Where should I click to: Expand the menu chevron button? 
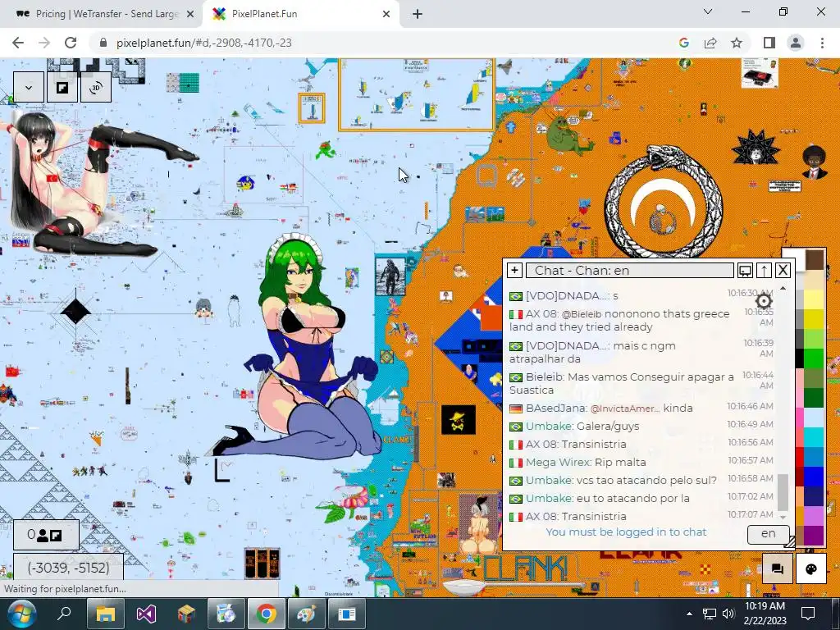click(29, 87)
